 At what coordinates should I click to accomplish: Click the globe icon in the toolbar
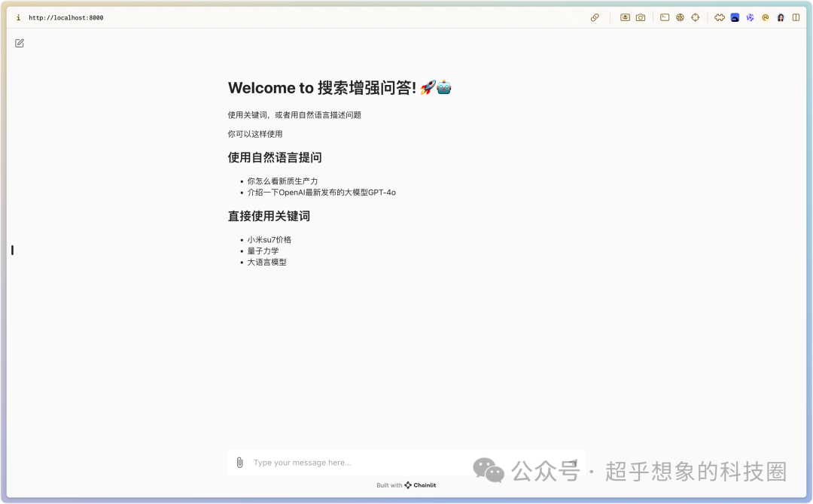click(681, 17)
